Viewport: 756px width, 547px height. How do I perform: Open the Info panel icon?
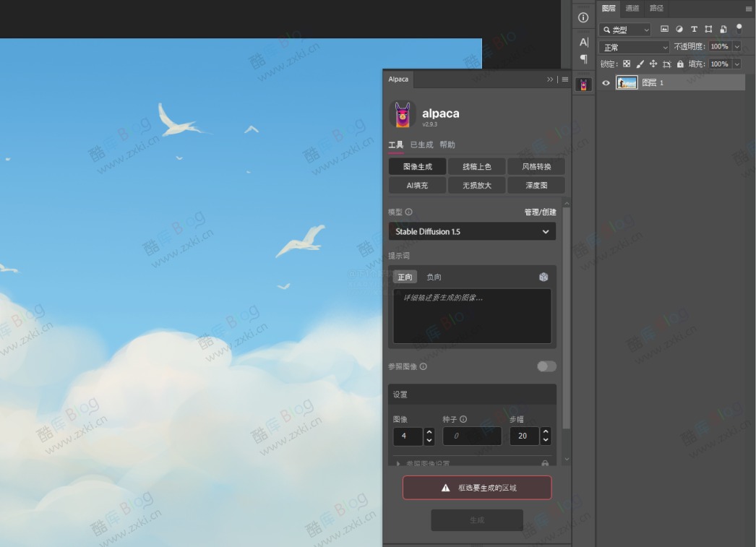(x=583, y=16)
